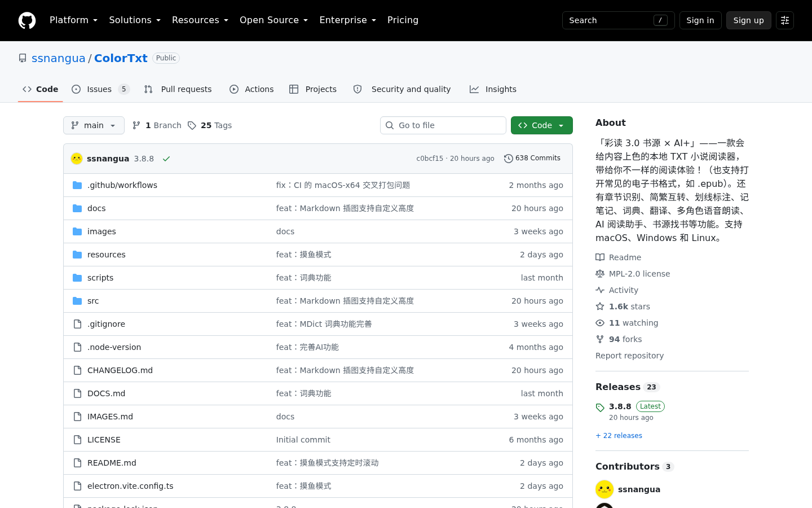
Task: Click the book icon next to Readme
Action: (x=600, y=257)
